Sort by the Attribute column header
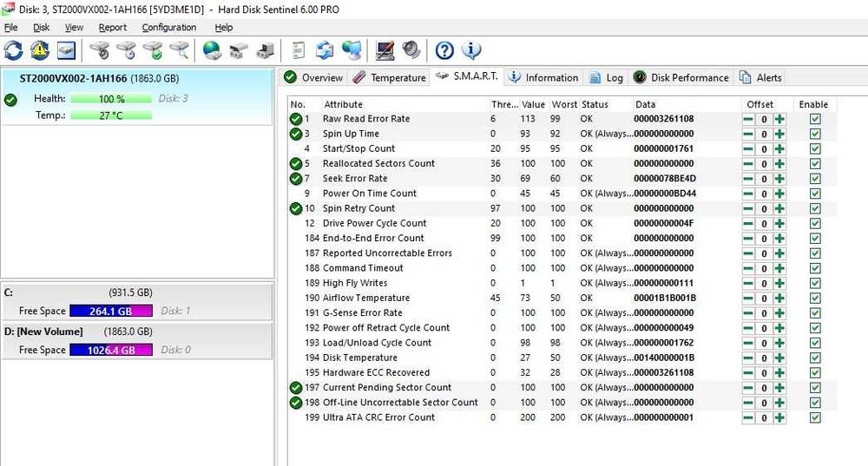Screen dimensions: 868x466 [x=404, y=104]
